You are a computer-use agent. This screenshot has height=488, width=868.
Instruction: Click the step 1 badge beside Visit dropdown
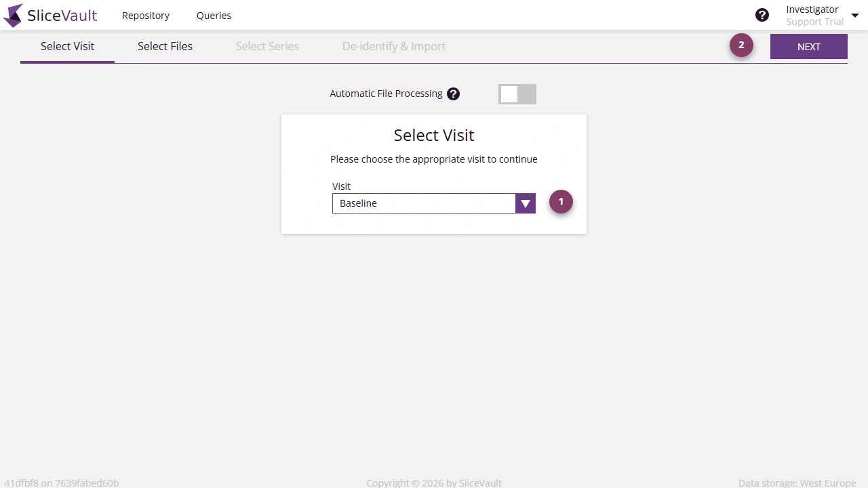click(561, 201)
